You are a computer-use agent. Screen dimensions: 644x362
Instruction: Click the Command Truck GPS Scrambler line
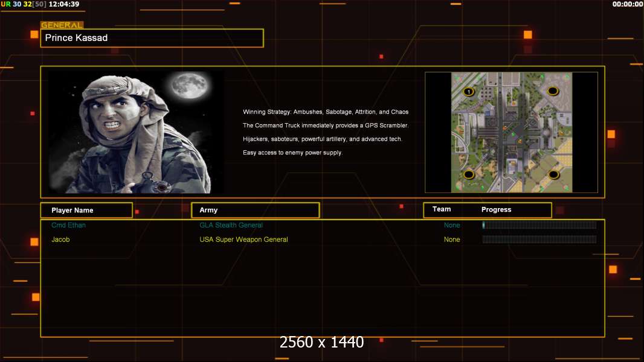pyautogui.click(x=326, y=125)
